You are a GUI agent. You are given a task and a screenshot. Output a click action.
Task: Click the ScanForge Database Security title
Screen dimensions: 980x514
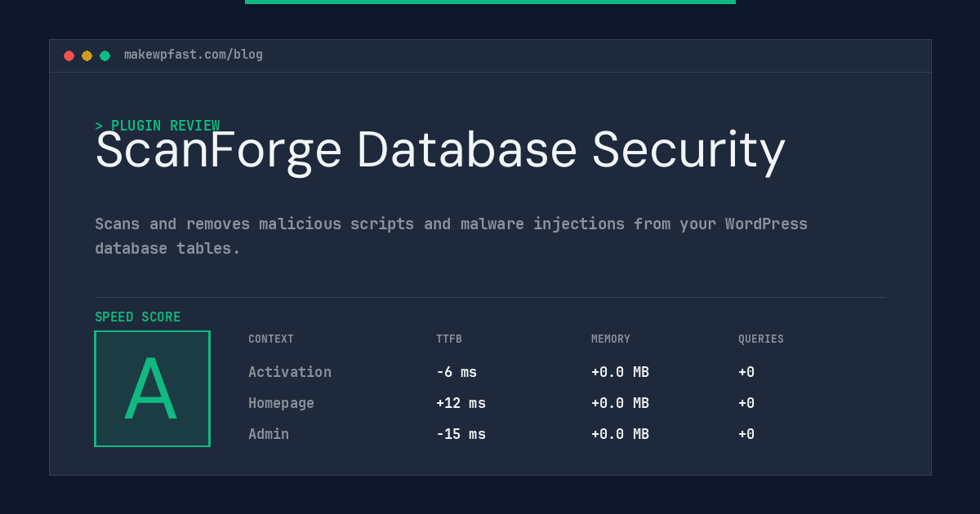(x=440, y=150)
